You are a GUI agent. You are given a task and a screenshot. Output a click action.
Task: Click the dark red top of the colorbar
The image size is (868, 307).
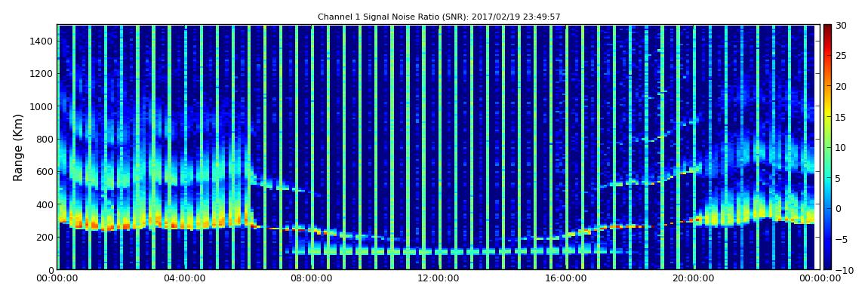827,29
